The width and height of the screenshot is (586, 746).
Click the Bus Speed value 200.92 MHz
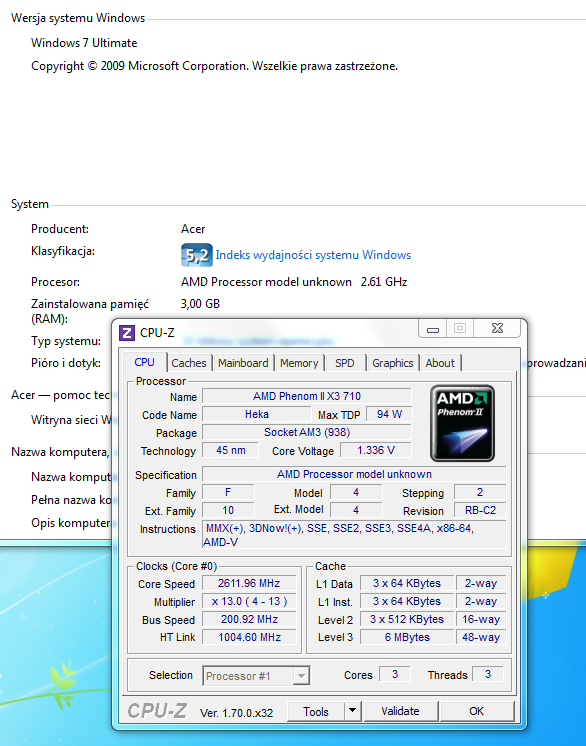click(249, 619)
